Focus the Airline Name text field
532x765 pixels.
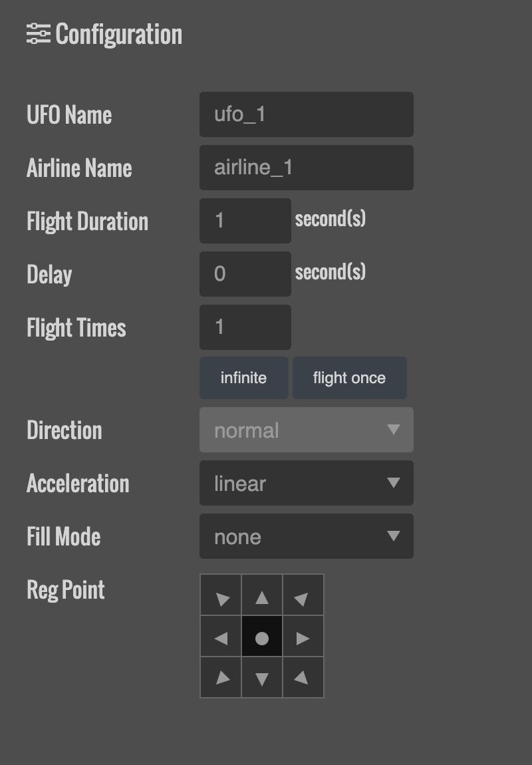[x=306, y=168]
